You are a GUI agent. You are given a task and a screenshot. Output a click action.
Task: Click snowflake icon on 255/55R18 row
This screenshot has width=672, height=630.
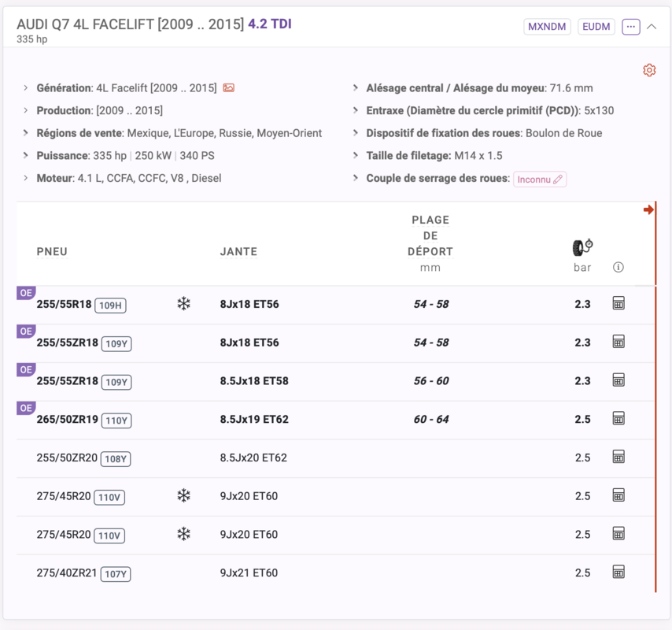click(183, 304)
